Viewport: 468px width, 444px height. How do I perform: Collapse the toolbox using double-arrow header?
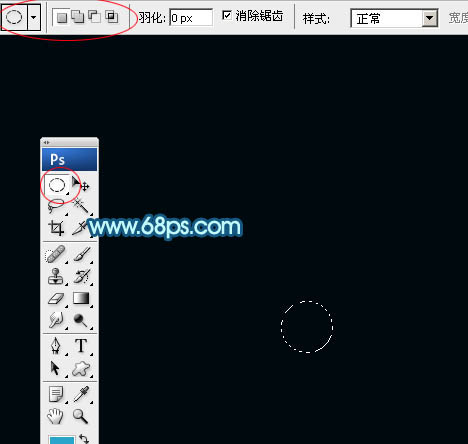click(x=46, y=143)
